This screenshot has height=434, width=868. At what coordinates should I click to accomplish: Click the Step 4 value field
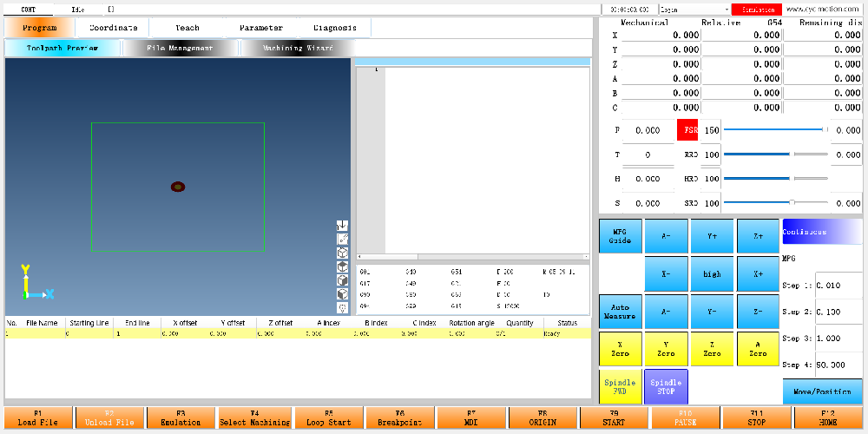(x=838, y=365)
